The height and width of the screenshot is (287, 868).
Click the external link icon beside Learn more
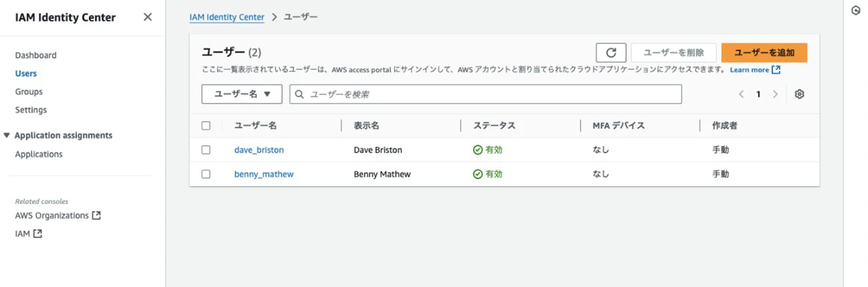[x=776, y=70]
